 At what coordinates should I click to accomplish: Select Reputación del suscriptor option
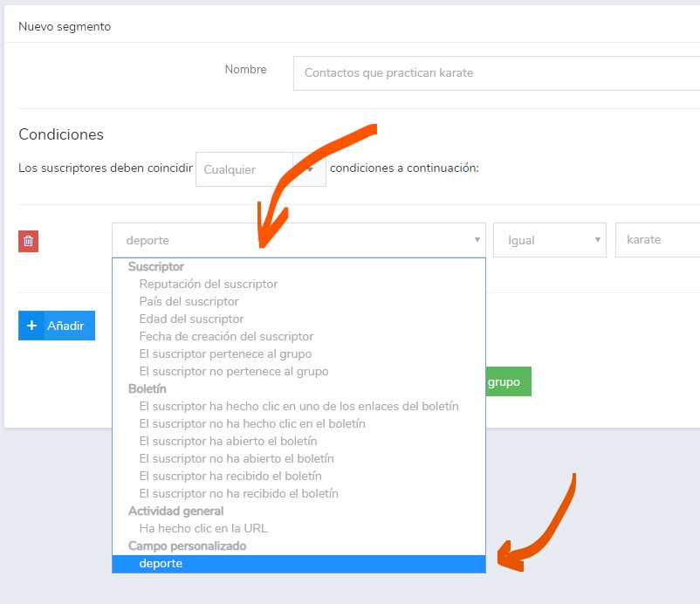(x=299, y=284)
